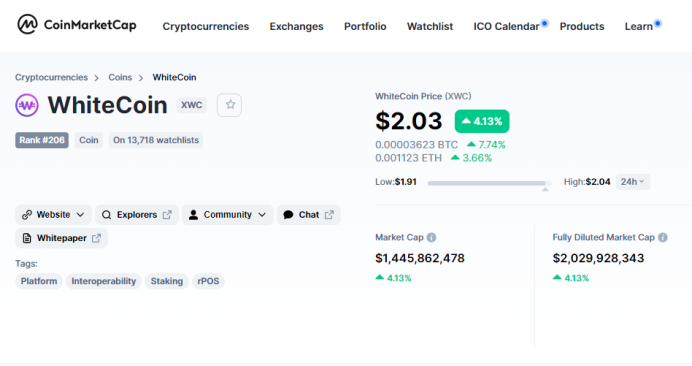Open the Whitepaper document button
Screen dimensions: 692x366
(x=62, y=238)
